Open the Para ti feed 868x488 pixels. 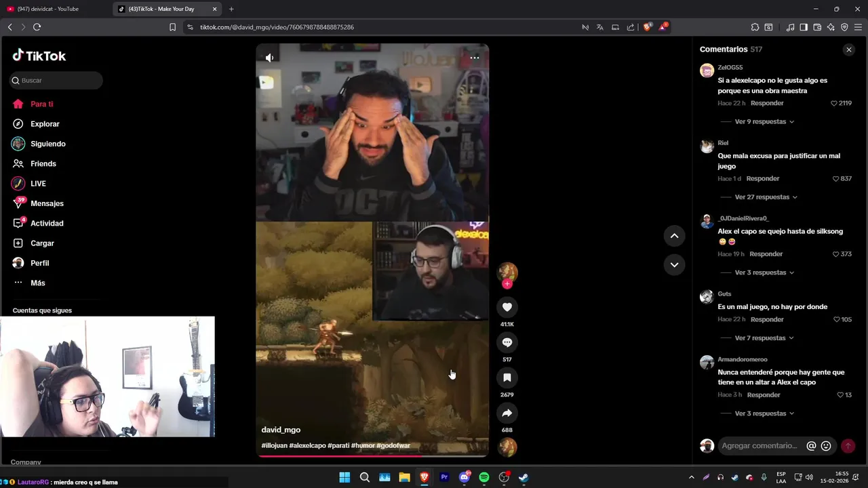[x=42, y=104]
